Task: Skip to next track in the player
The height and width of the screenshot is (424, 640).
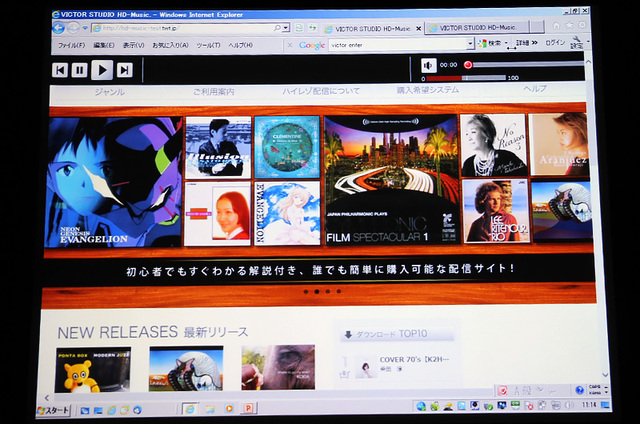Action: [124, 69]
